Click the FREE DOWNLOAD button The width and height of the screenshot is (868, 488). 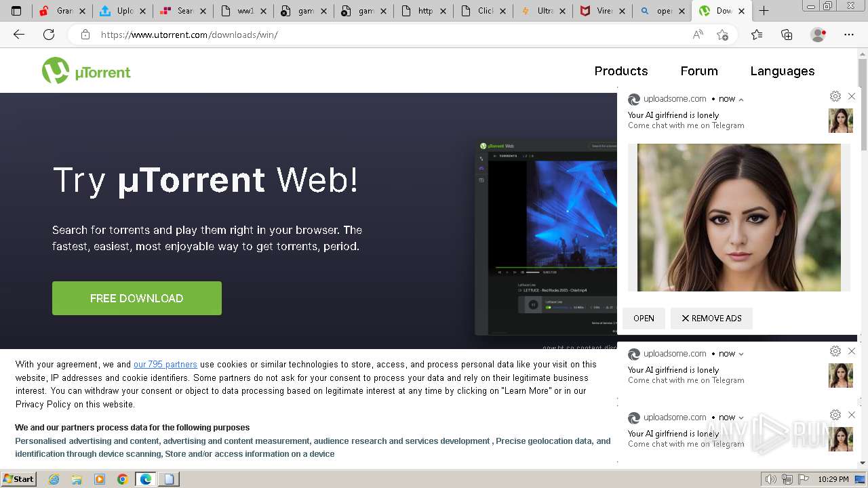[x=137, y=298]
